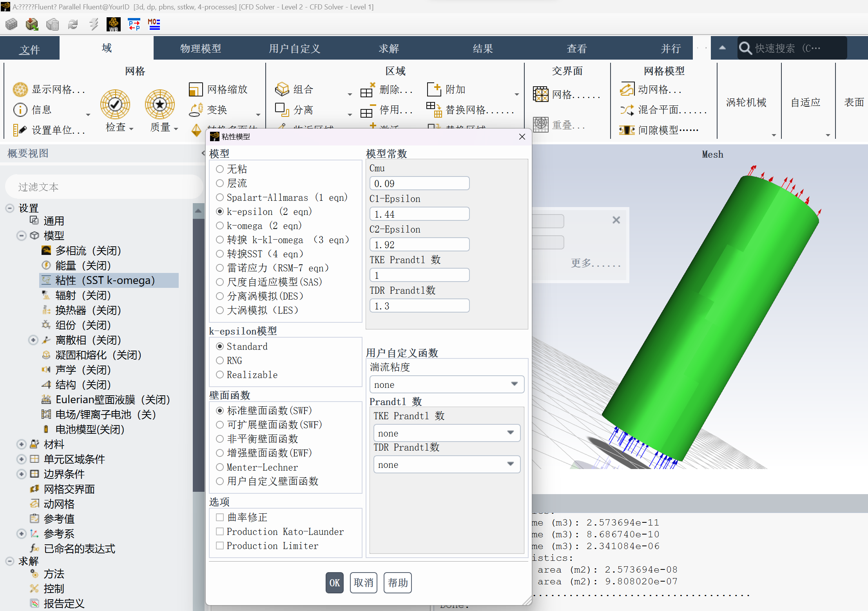Open the Turbulent Viscosity (湍流粘度) dropdown

point(447,384)
